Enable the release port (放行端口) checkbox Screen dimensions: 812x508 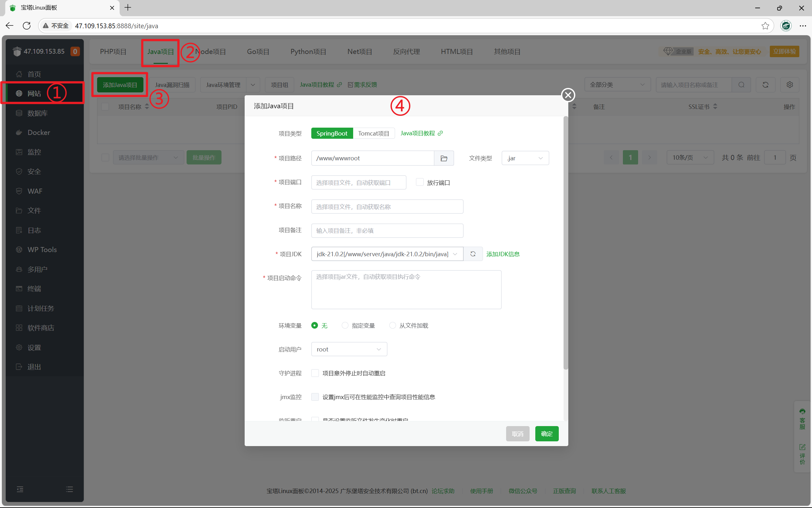pyautogui.click(x=419, y=182)
